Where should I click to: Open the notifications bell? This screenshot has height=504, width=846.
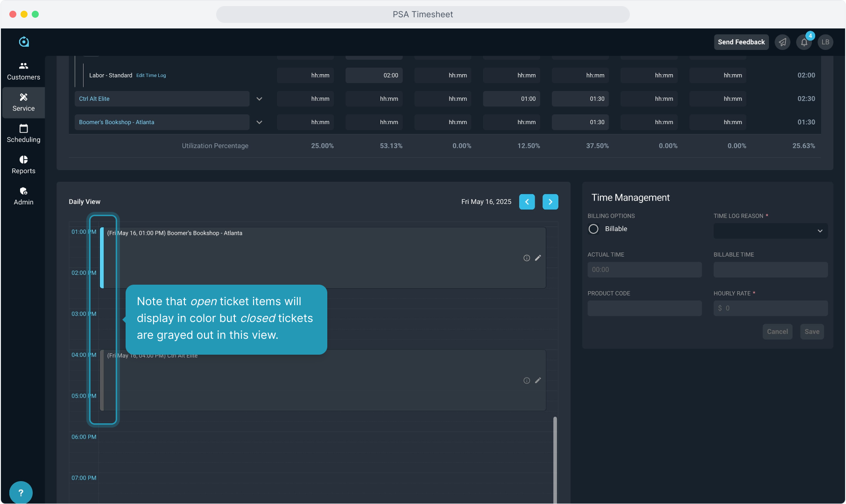tap(804, 42)
